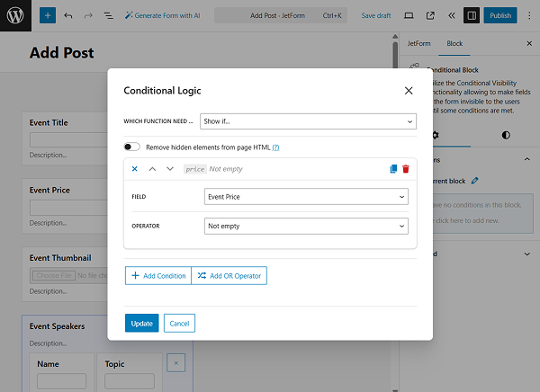Click the blue block inserter plus button
This screenshot has height=392, width=540.
(x=48, y=15)
